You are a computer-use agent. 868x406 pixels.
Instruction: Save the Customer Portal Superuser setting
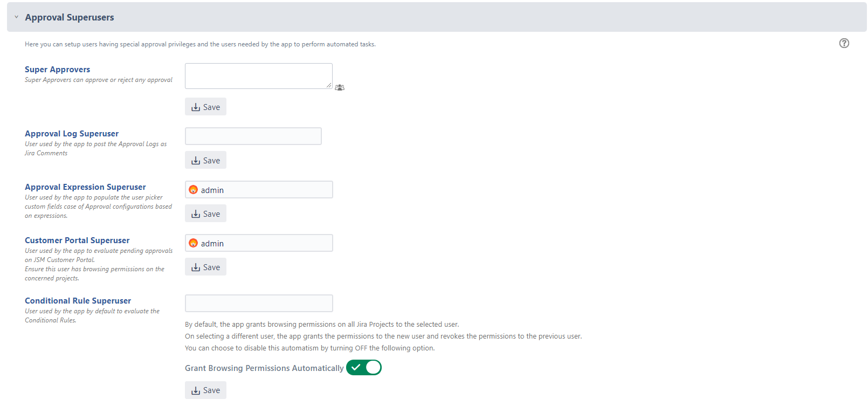pyautogui.click(x=205, y=267)
